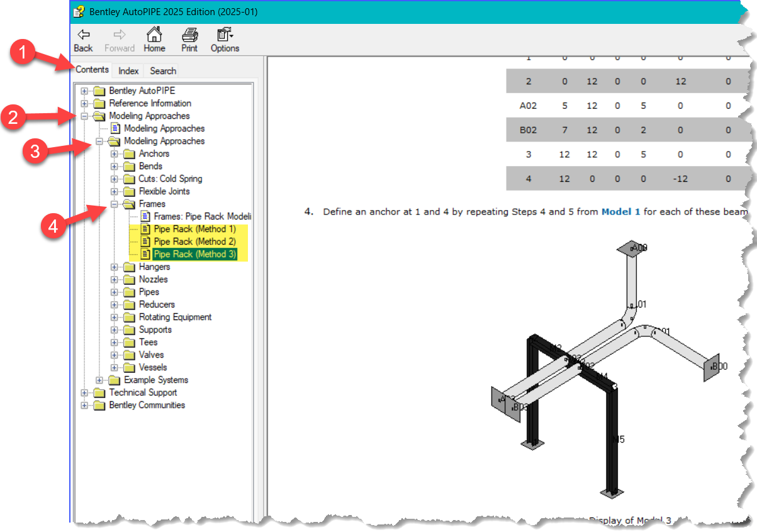This screenshot has height=532, width=757.
Task: Switch to the Search tab
Action: pos(163,70)
